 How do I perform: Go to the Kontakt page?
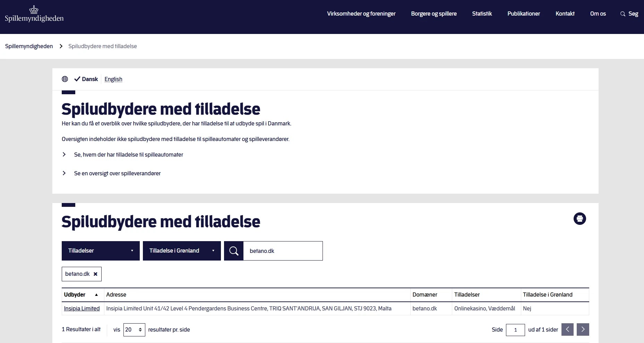coord(565,14)
